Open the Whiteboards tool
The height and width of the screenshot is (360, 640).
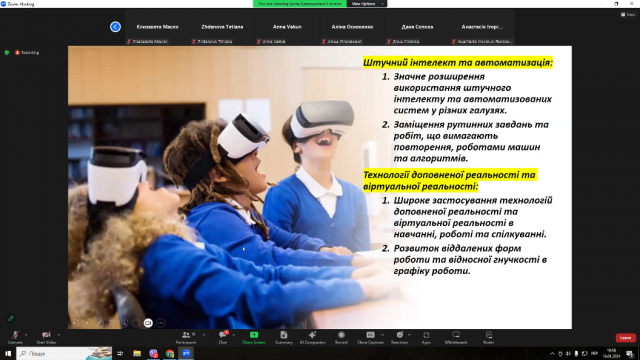pyautogui.click(x=456, y=337)
